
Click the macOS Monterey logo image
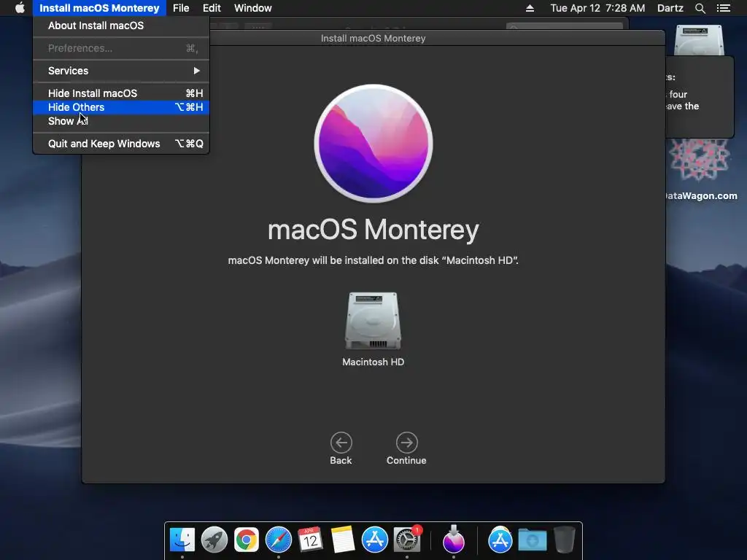(x=373, y=144)
